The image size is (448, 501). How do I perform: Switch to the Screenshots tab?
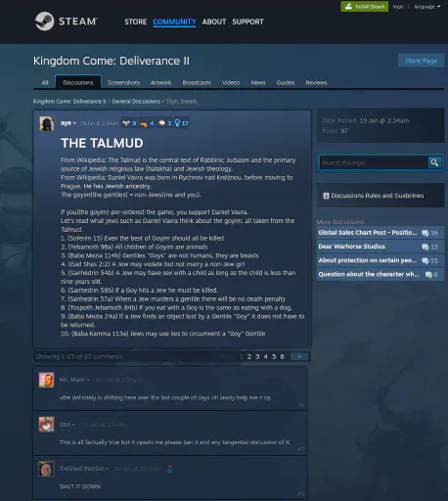[123, 82]
